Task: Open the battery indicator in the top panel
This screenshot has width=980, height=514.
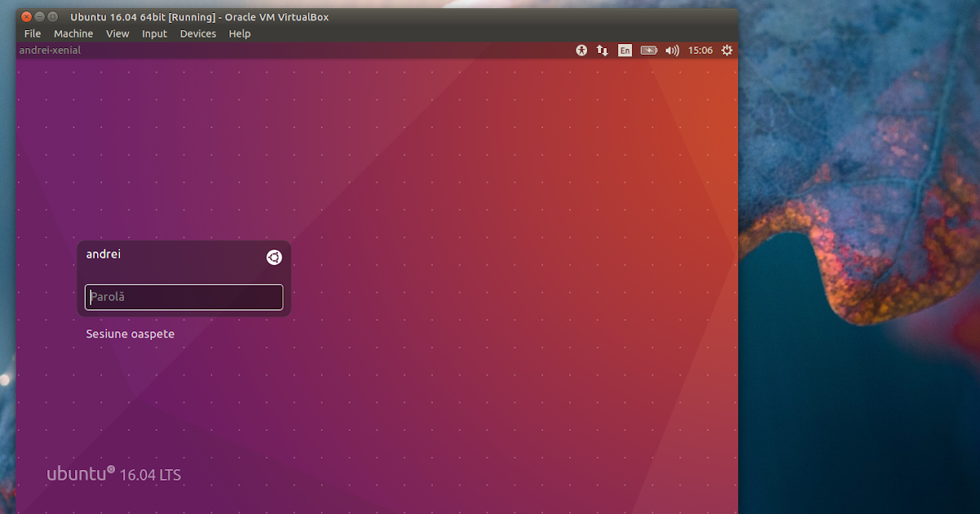Action: click(x=649, y=50)
